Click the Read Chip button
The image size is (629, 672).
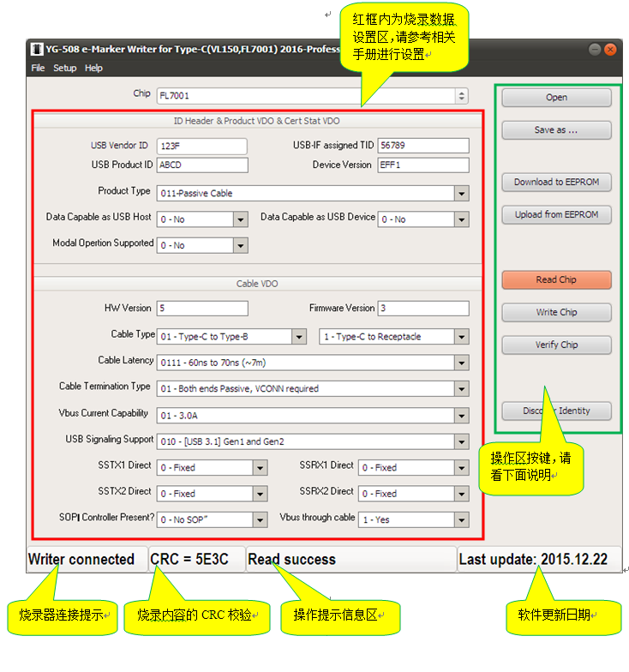tap(556, 280)
